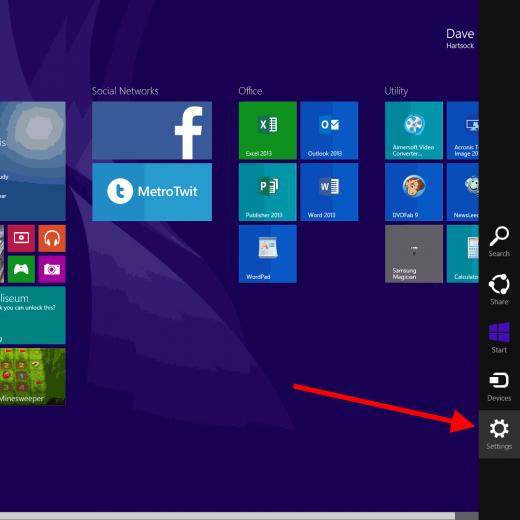Launch the WordPad tile

(x=268, y=254)
